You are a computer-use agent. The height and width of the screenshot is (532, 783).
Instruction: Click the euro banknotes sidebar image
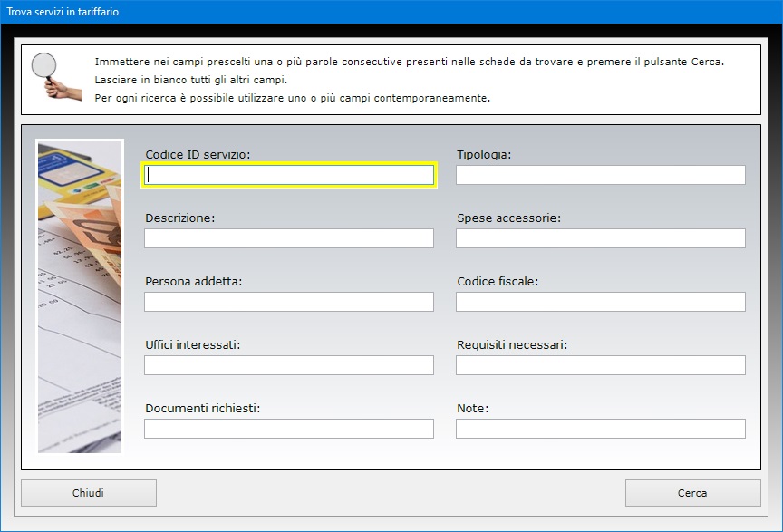[80, 296]
